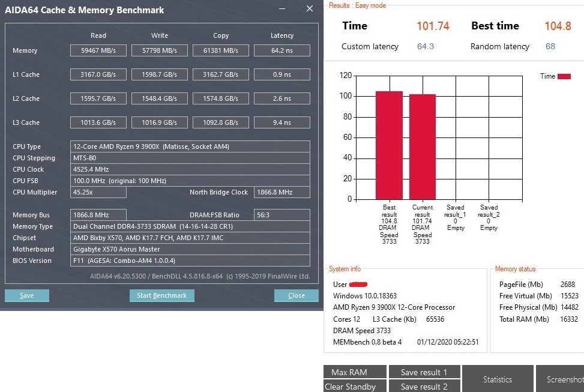584x392 pixels.
Task: Select Memory Read value 59467 MB/s
Action: pyautogui.click(x=98, y=50)
